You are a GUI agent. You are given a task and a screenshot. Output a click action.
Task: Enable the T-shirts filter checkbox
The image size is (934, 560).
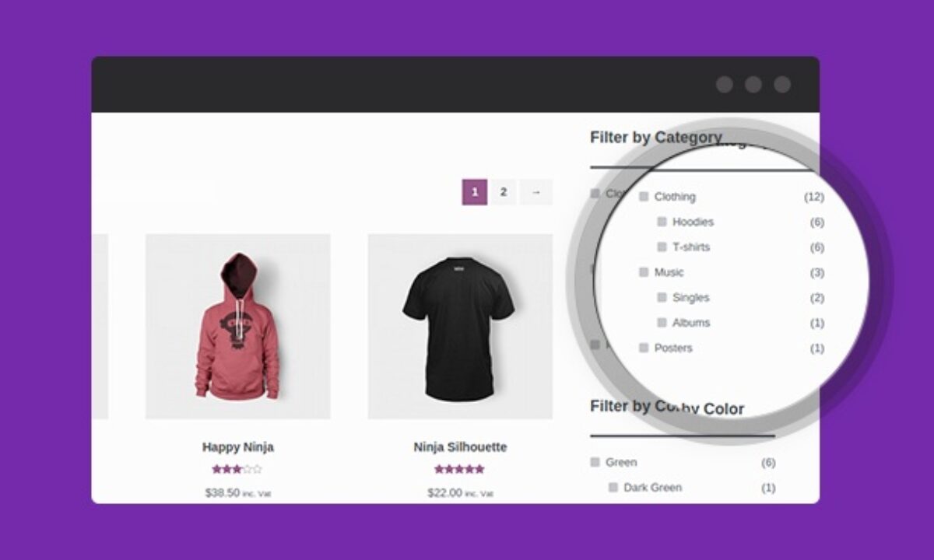tap(662, 247)
